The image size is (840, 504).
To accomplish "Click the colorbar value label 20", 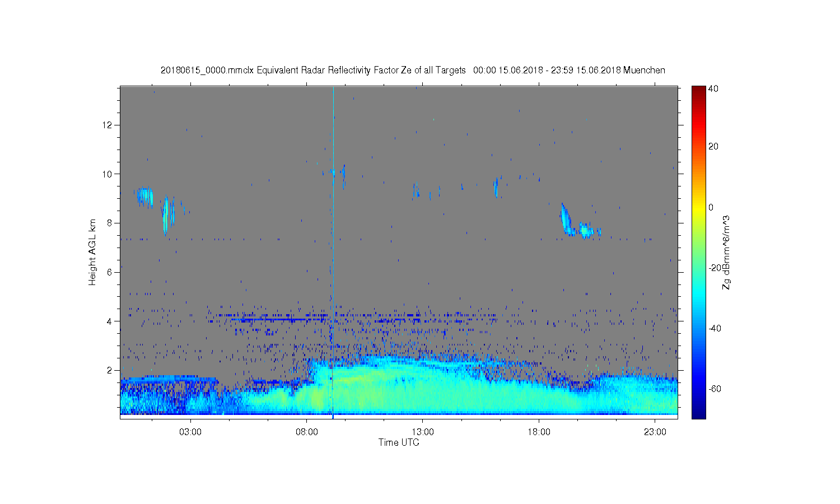I will click(x=713, y=147).
